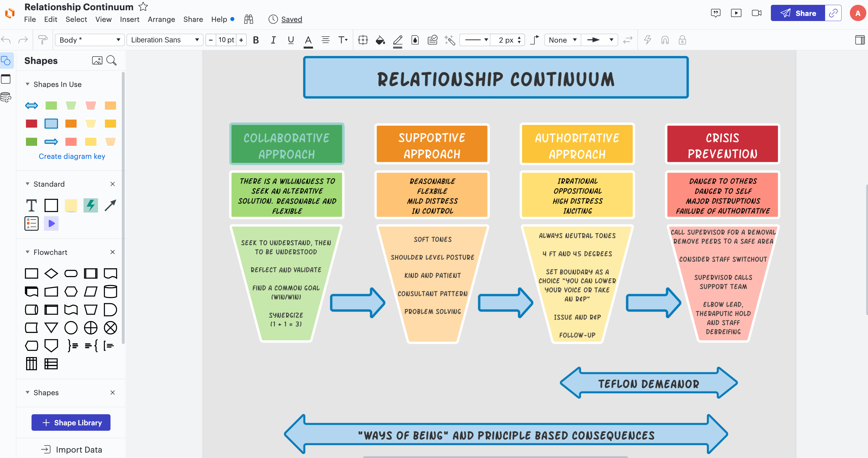The image size is (868, 458).
Task: Select the Text shape in Standard
Action: tap(31, 205)
